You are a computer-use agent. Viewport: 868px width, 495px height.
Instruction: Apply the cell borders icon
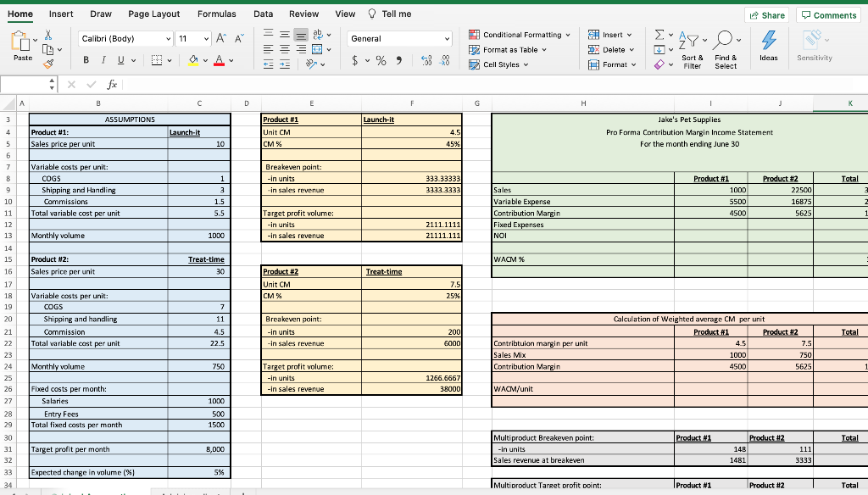[157, 60]
